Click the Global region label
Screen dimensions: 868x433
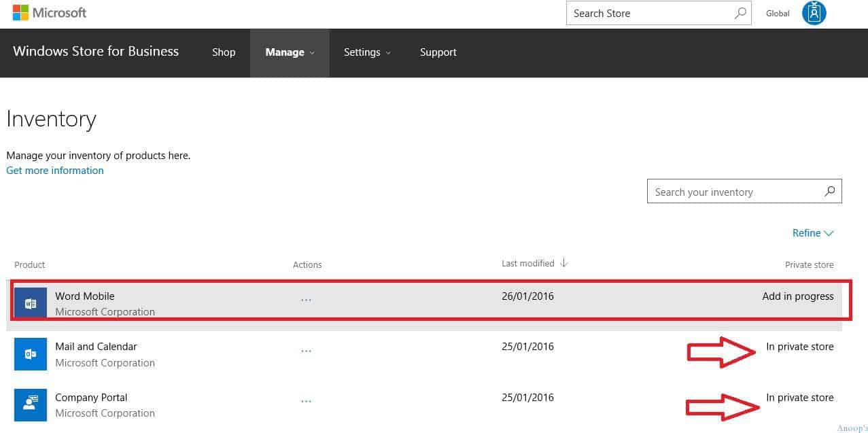point(778,14)
